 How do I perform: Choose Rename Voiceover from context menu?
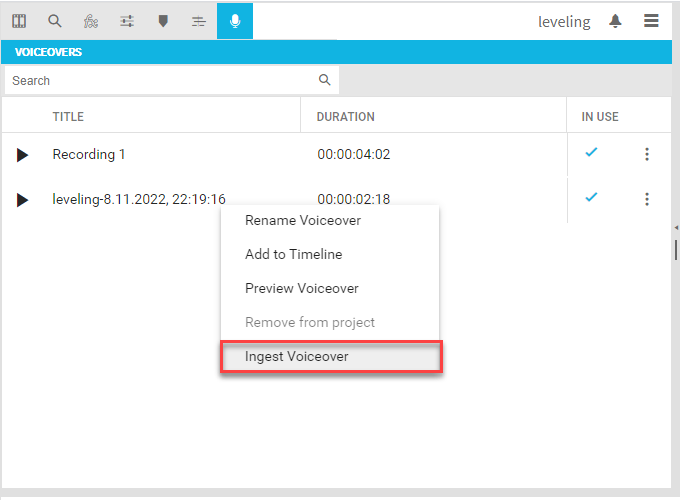coord(303,221)
